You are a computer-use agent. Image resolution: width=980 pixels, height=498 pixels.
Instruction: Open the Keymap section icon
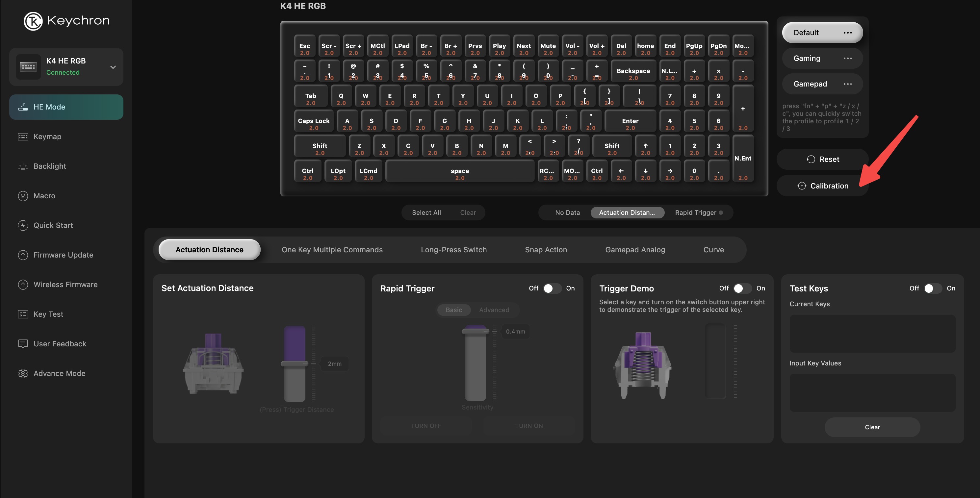point(23,137)
